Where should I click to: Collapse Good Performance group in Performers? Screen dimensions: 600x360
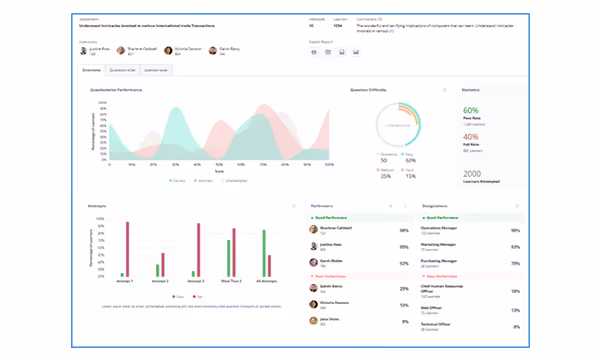coord(360,218)
